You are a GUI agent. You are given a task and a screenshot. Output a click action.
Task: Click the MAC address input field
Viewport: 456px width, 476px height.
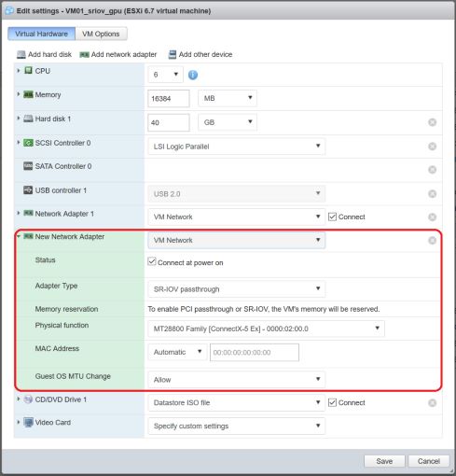[x=255, y=353]
